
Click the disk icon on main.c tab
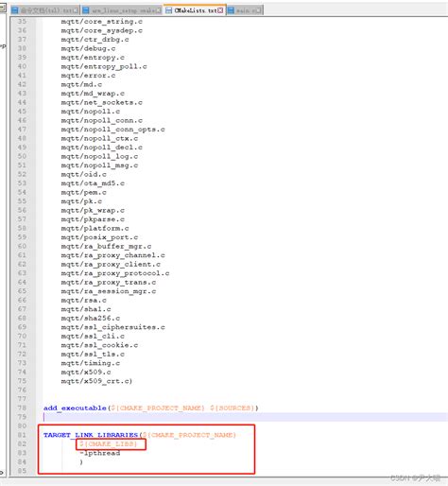pyautogui.click(x=231, y=10)
